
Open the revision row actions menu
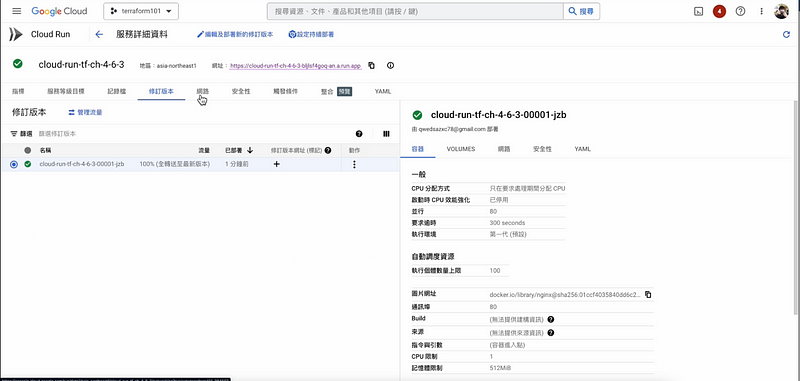(354, 164)
